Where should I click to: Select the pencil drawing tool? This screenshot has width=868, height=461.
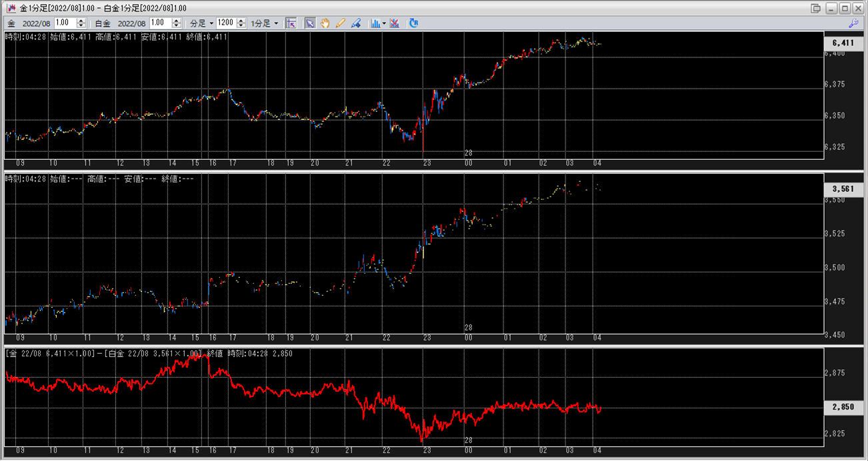[341, 23]
